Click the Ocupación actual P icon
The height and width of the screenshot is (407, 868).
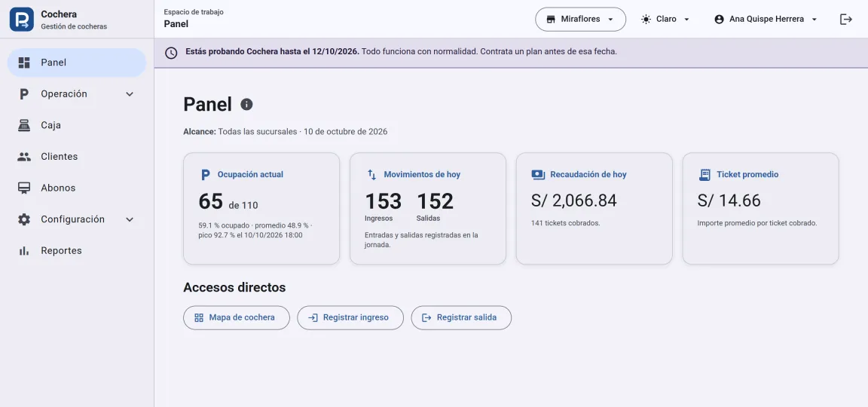pyautogui.click(x=206, y=174)
